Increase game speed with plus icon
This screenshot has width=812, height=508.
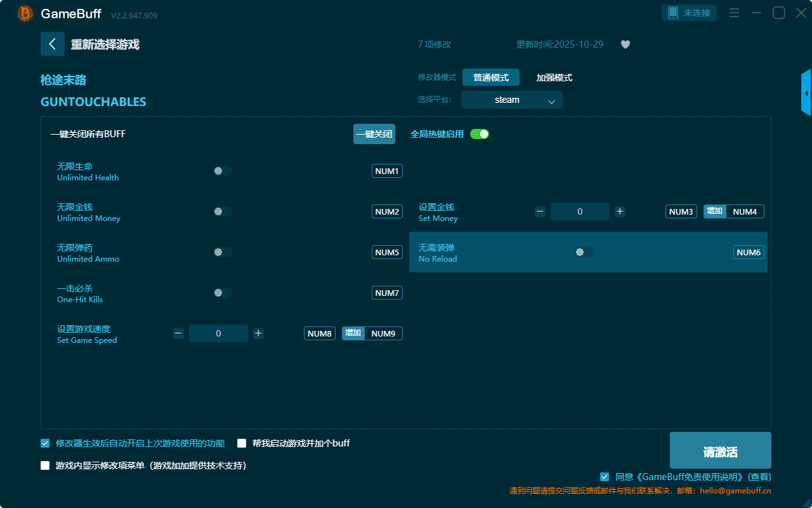(258, 333)
